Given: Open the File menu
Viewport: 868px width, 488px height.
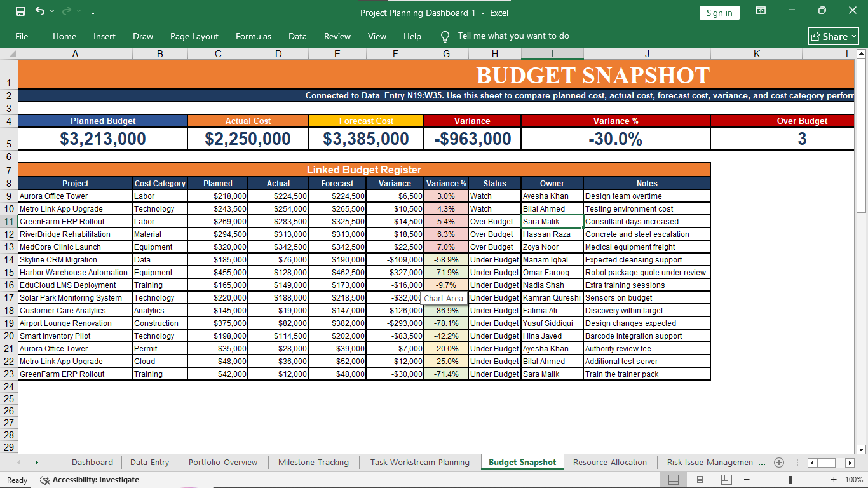Looking at the screenshot, I should (x=22, y=36).
